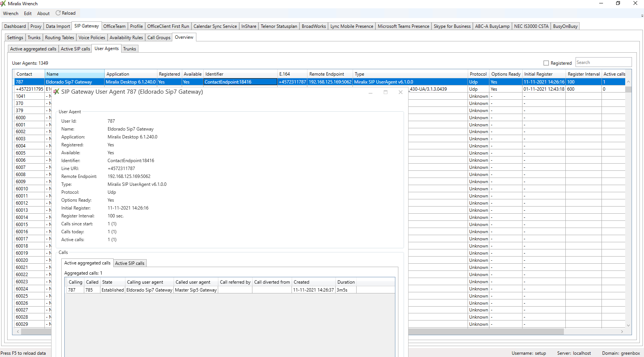The width and height of the screenshot is (644, 357).
Task: Click the User Agent 787 dialog title icon
Action: coord(56,92)
